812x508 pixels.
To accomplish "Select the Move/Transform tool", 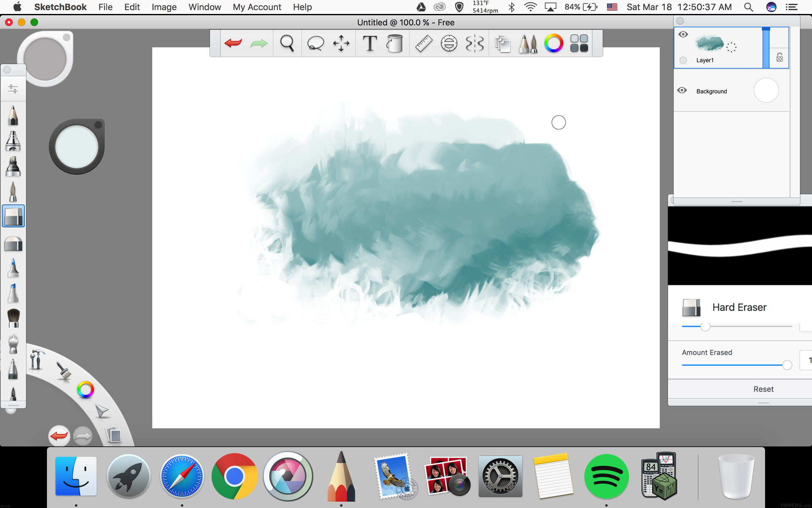I will [x=341, y=43].
